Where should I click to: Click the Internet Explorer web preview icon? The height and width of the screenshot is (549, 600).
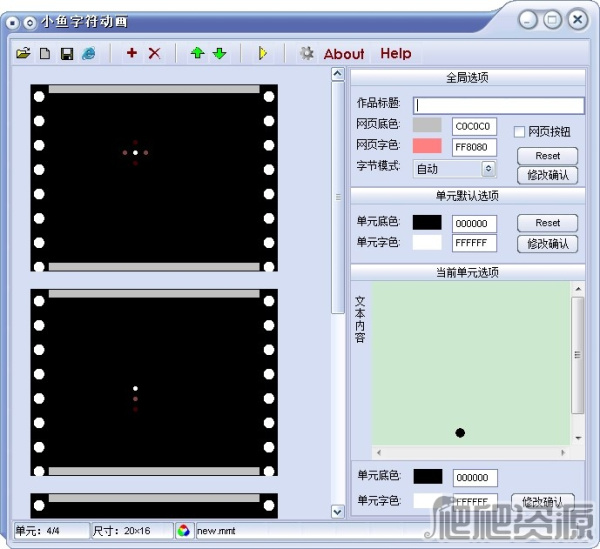pyautogui.click(x=89, y=54)
